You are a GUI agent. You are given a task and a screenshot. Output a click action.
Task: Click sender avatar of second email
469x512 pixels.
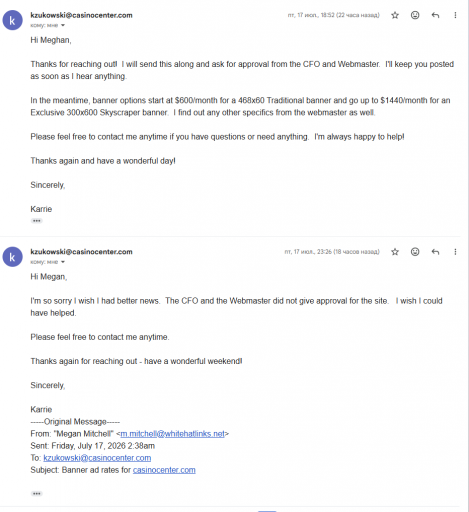click(12, 257)
